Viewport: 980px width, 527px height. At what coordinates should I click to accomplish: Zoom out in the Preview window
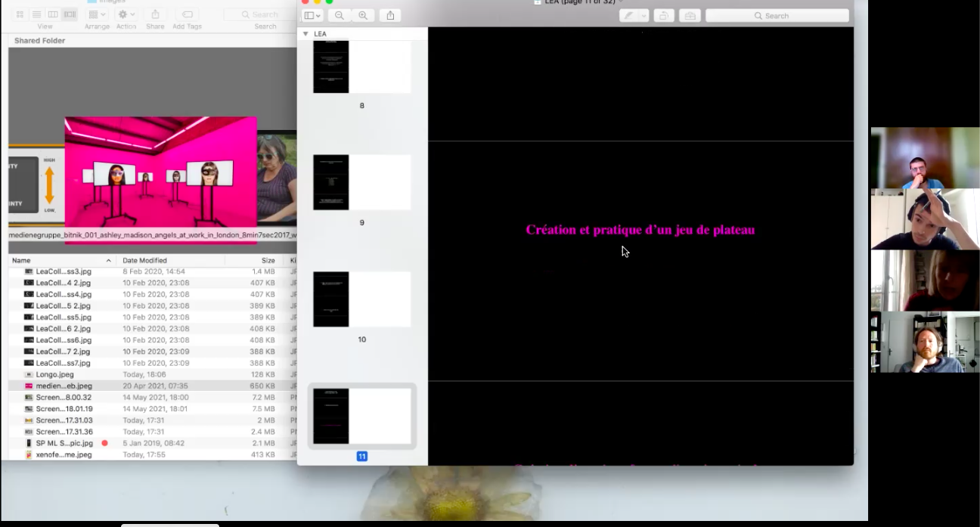(x=340, y=15)
